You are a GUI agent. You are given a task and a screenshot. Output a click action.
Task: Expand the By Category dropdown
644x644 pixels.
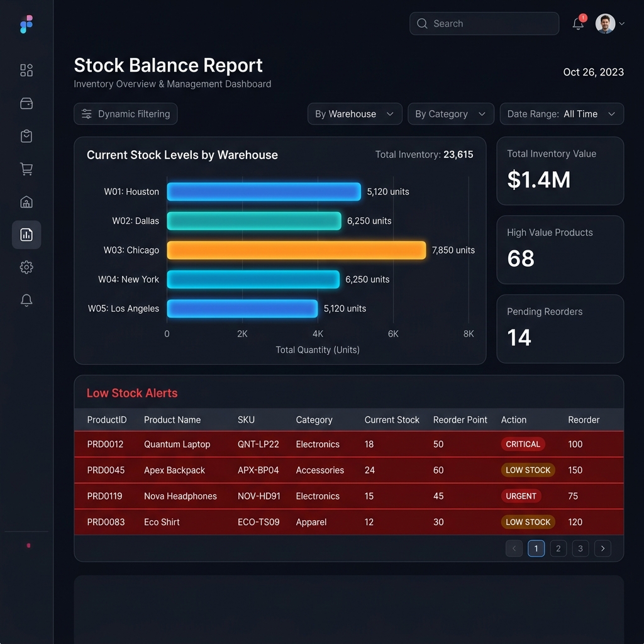450,114
